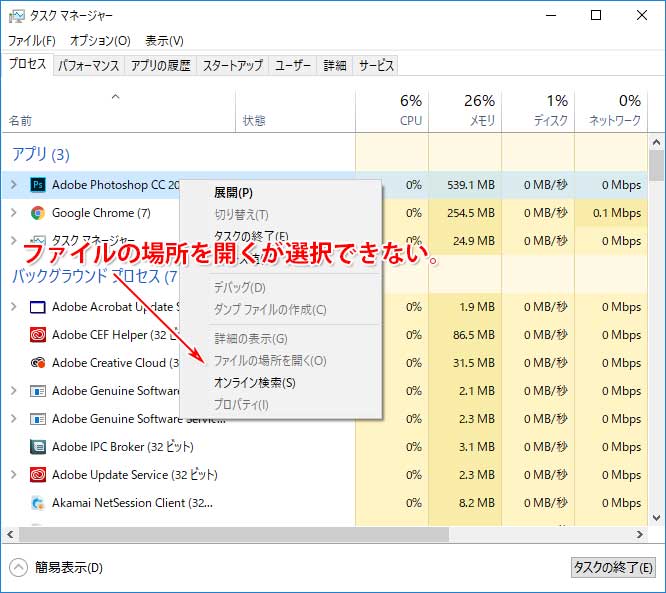This screenshot has height=593, width=666.
Task: Expand Adobe Genuine Software Service row using 2.3 MB
Action: tap(14, 419)
